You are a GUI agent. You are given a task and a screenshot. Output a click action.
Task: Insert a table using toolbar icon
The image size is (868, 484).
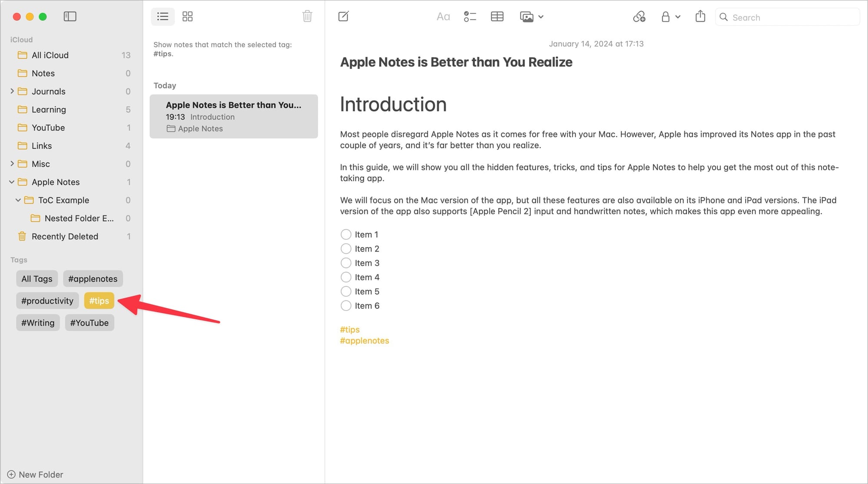pos(497,16)
